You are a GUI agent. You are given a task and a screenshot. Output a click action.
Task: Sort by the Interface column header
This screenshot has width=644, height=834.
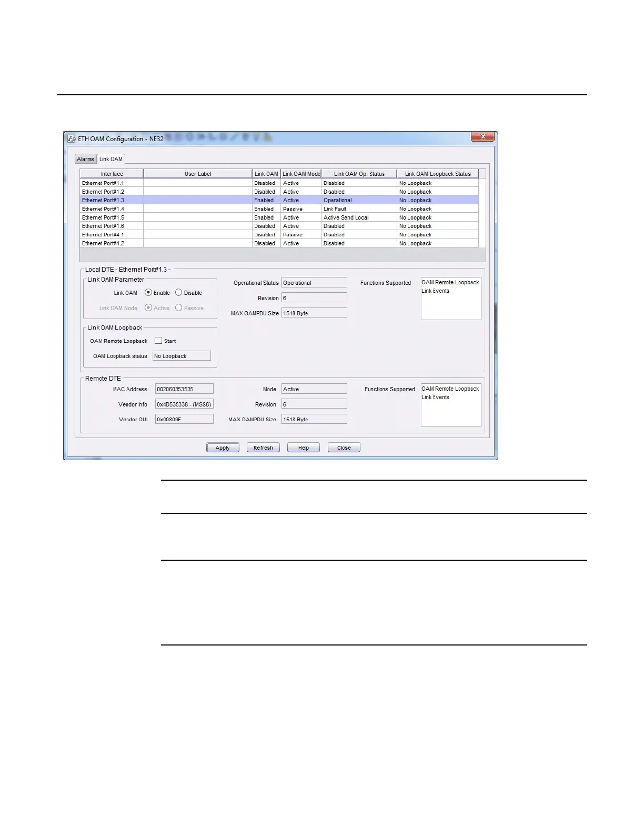click(112, 174)
